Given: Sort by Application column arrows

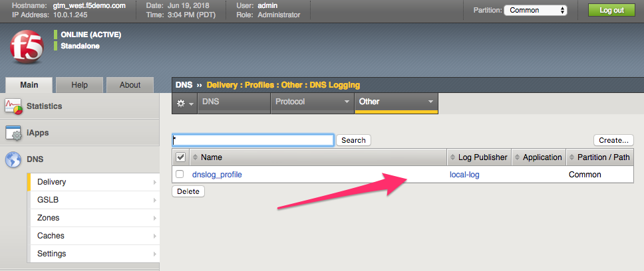Looking at the screenshot, I should (517, 157).
